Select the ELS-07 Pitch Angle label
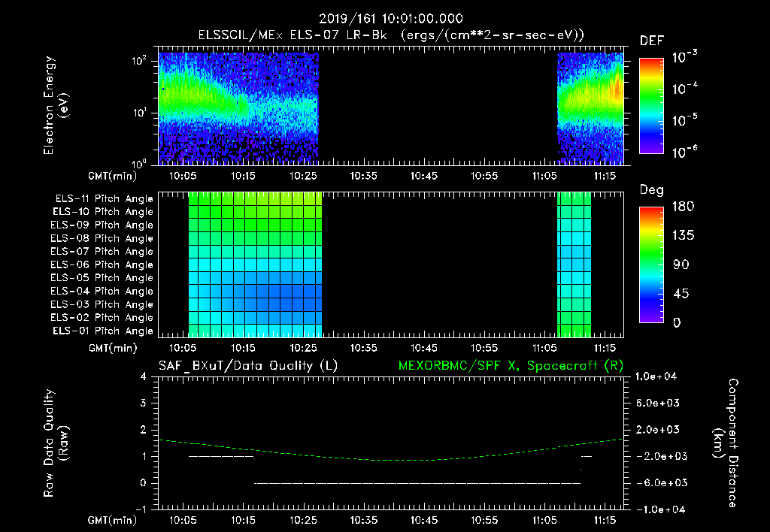 click(x=102, y=251)
